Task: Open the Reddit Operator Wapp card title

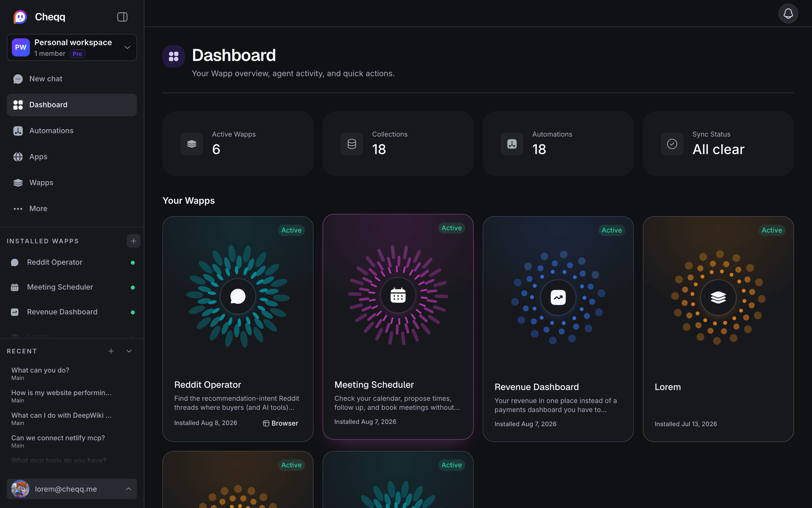Action: [208, 385]
